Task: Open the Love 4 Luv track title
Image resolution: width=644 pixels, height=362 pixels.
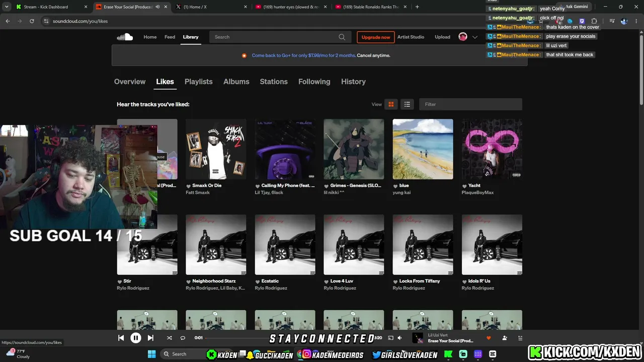Action: 342,281
